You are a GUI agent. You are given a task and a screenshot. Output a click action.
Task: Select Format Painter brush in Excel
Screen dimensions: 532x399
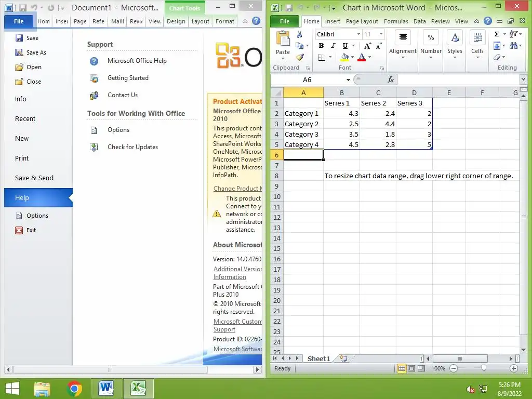[x=300, y=57]
